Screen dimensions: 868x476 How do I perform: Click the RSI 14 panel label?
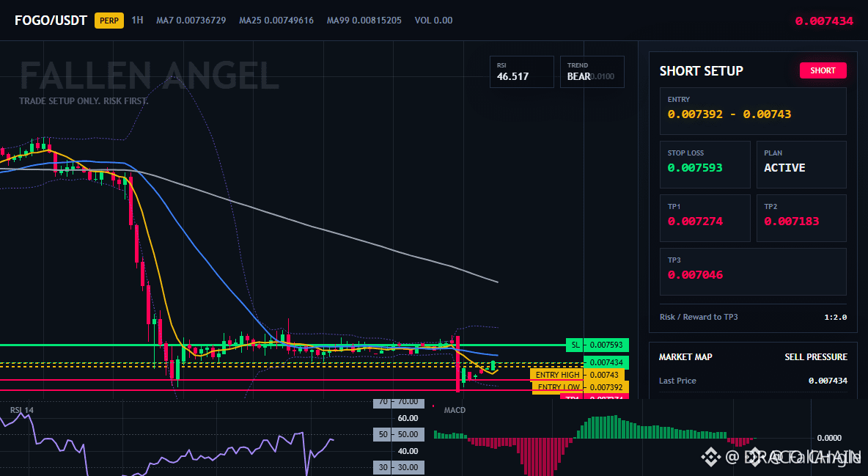[21, 410]
